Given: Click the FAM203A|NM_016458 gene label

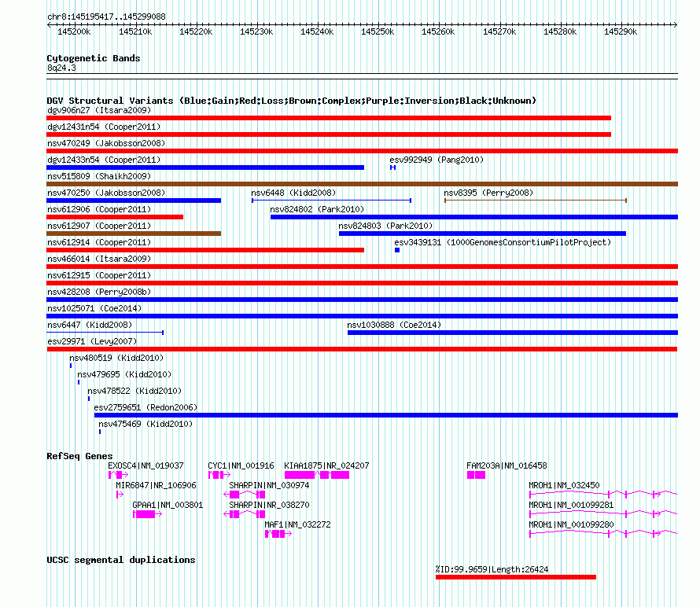Looking at the screenshot, I should [507, 465].
